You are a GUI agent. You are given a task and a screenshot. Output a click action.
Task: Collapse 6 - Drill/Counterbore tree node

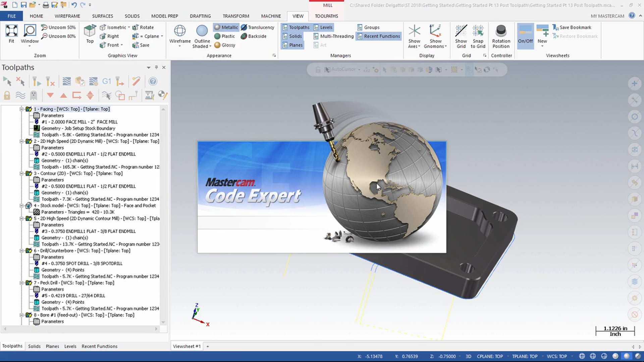click(x=21, y=250)
